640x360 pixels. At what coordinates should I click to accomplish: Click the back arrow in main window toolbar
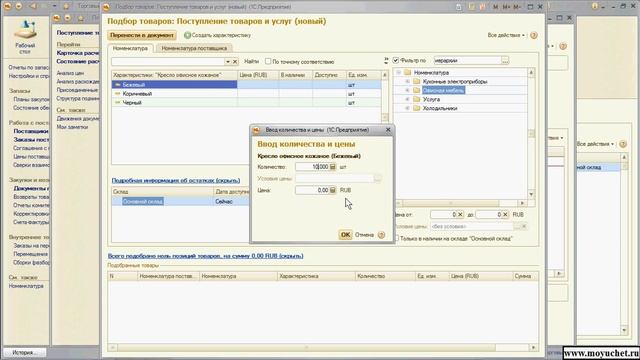(x=33, y=6)
